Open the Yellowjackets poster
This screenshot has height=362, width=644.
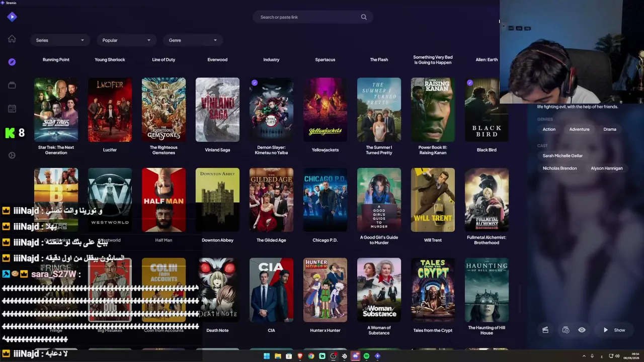tap(325, 110)
